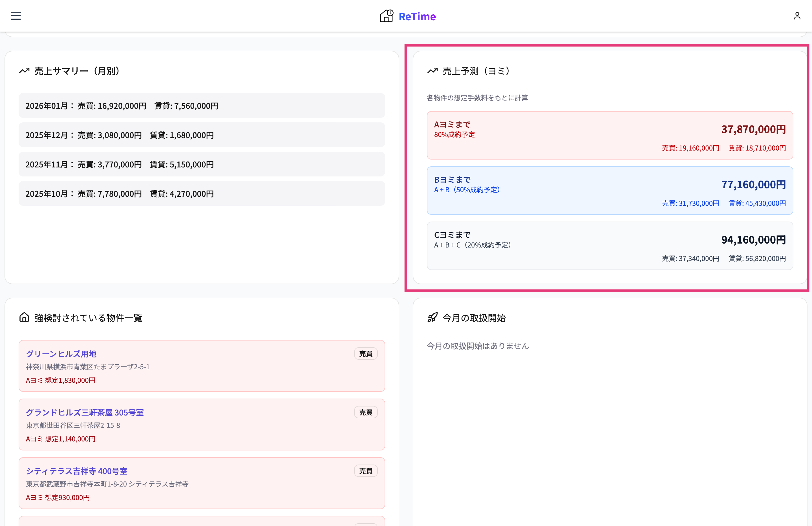Open シティテラス吉祥寺 400号室 link
The image size is (812, 526).
coord(77,471)
